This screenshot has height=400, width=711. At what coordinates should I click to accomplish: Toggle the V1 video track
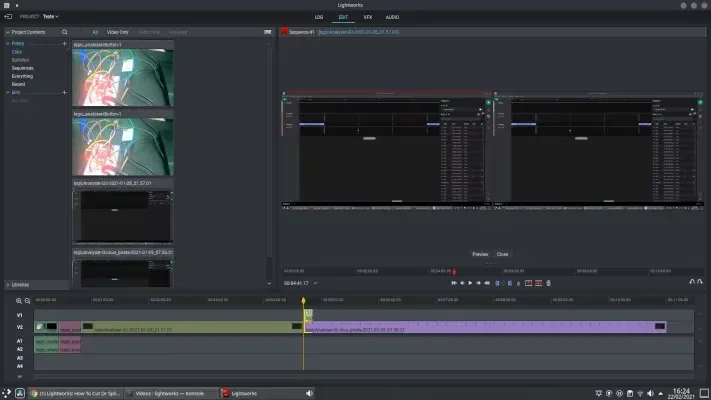[19, 315]
